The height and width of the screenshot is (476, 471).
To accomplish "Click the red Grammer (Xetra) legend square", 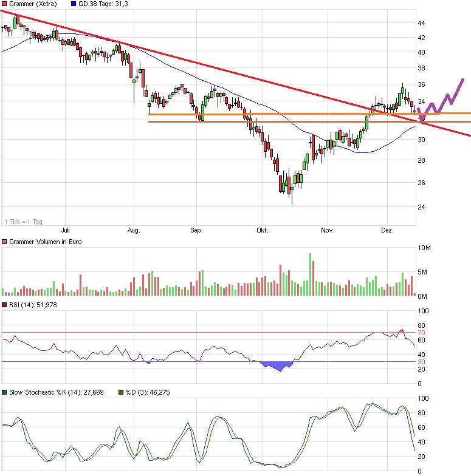I will click(x=4, y=4).
